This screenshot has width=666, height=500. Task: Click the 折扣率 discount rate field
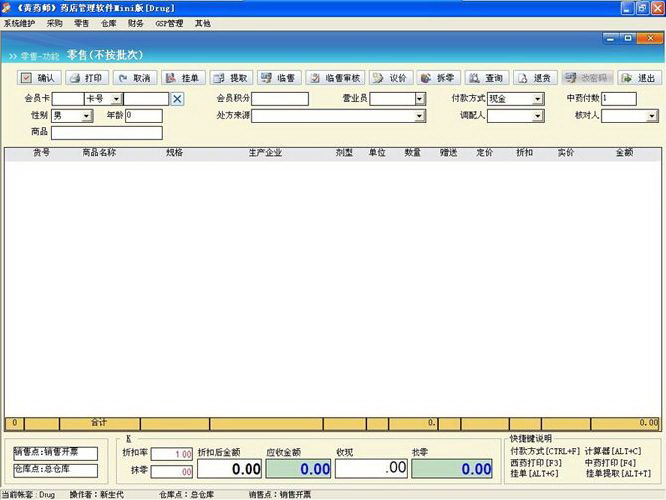pos(172,454)
